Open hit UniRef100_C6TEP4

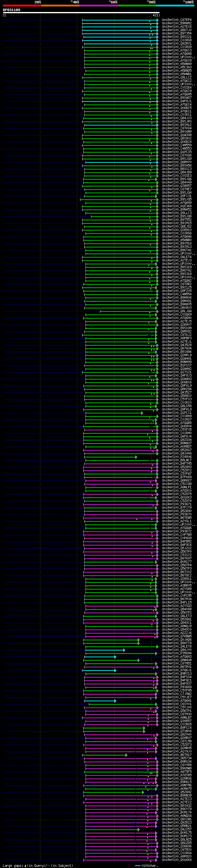click(x=176, y=20)
